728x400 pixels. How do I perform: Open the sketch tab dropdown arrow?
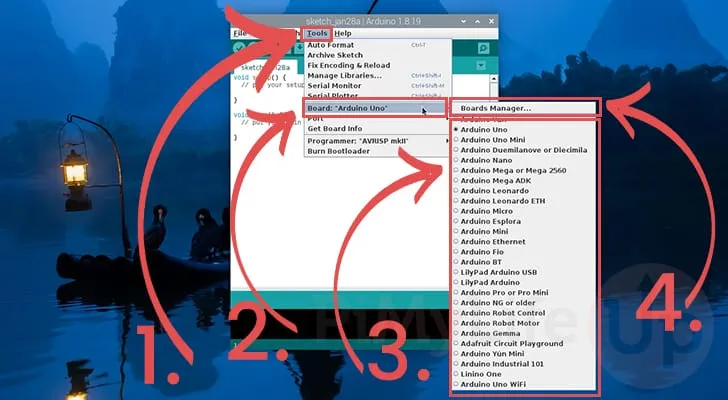pyautogui.click(x=481, y=66)
